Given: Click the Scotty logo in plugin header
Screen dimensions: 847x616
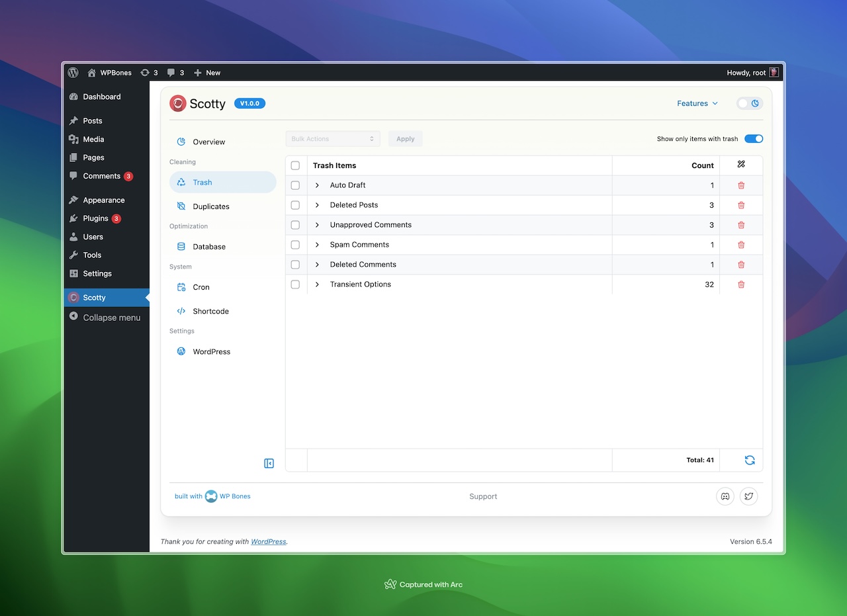Looking at the screenshot, I should (177, 103).
